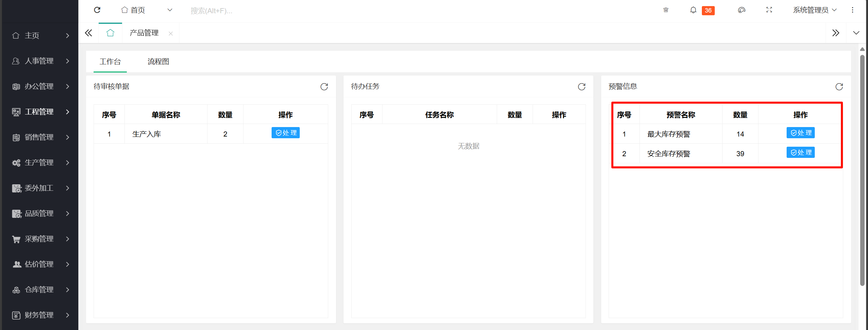This screenshot has height=330, width=868.
Task: Click the search input field
Action: [x=237, y=11]
